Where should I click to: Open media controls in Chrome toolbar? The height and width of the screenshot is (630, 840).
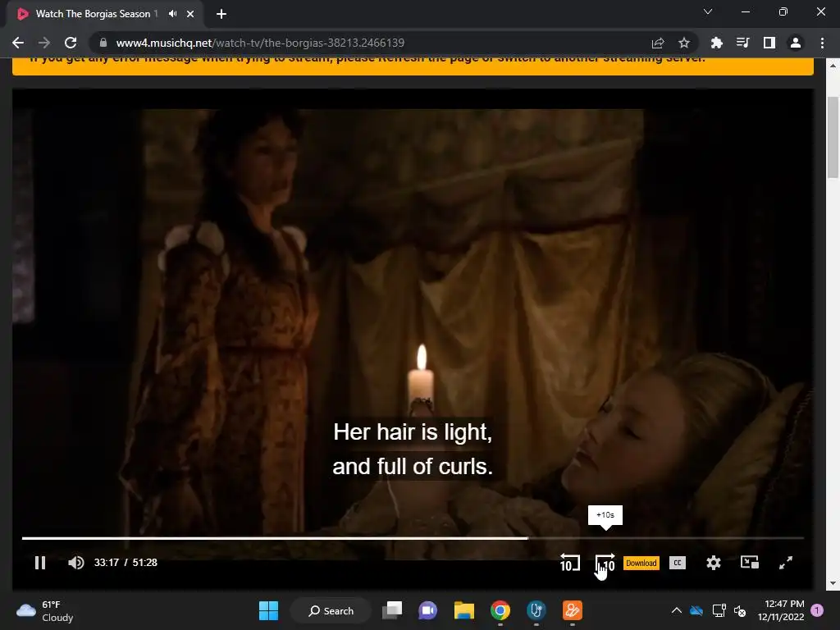pos(742,43)
